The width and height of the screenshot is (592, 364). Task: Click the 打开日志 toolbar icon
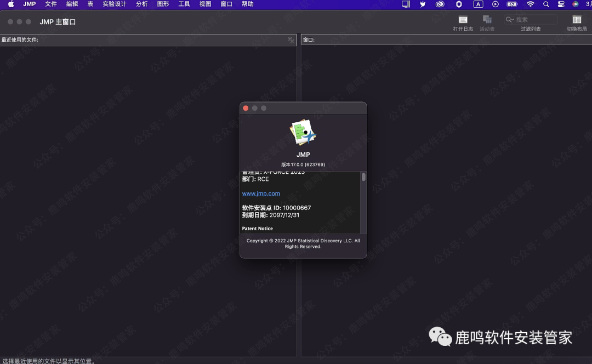(x=463, y=20)
